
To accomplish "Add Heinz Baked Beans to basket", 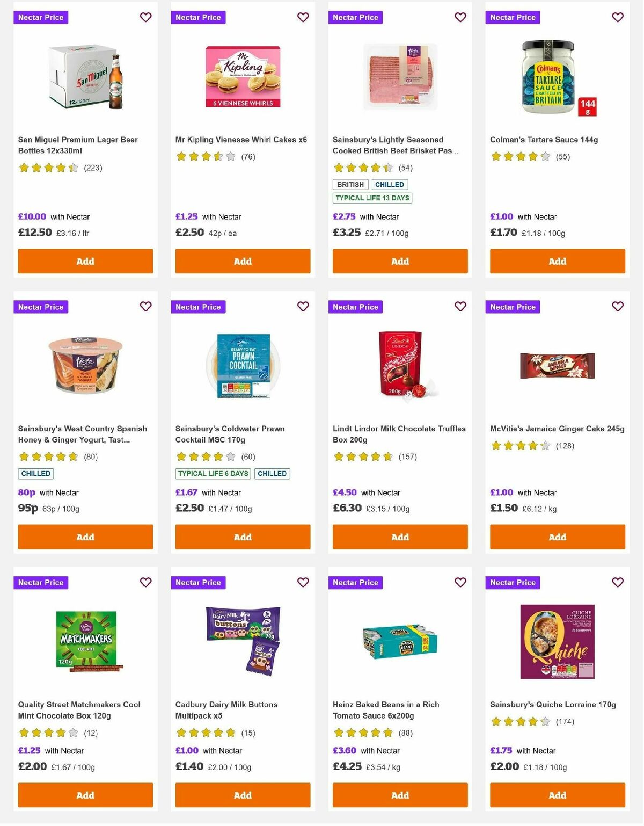I will coord(399,795).
